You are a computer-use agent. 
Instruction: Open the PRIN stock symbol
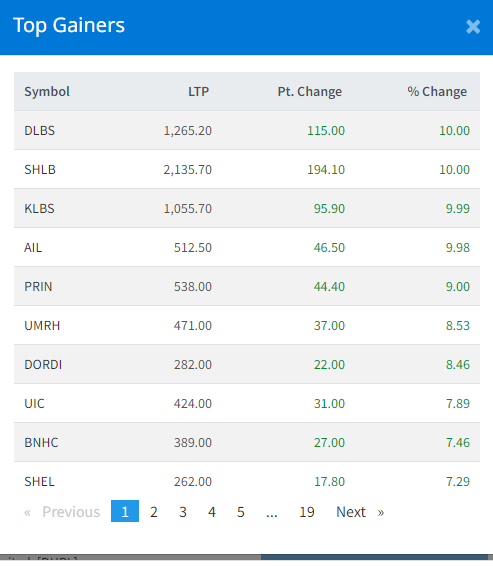pos(38,287)
